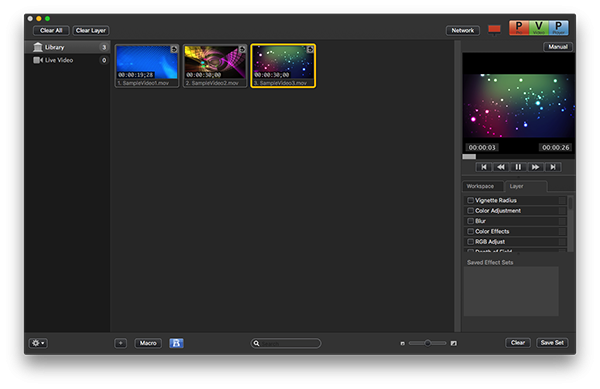Switch to the Workspace tab
600x389 pixels.
point(483,186)
